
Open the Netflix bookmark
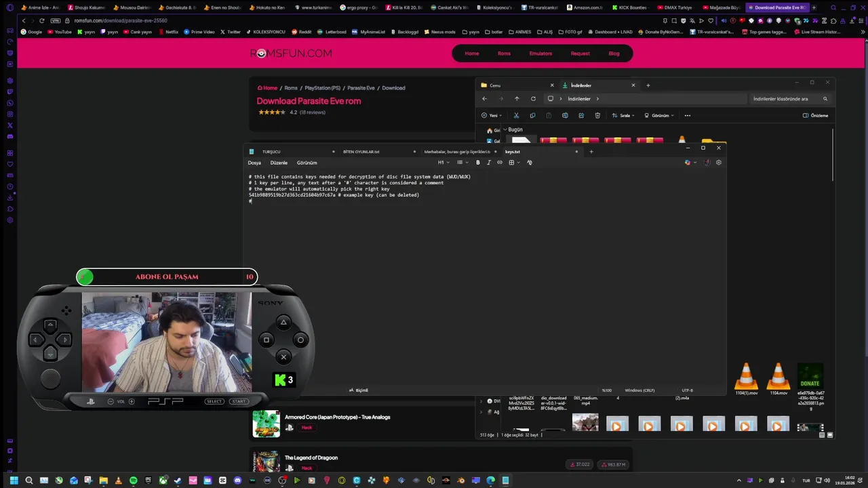(167, 32)
